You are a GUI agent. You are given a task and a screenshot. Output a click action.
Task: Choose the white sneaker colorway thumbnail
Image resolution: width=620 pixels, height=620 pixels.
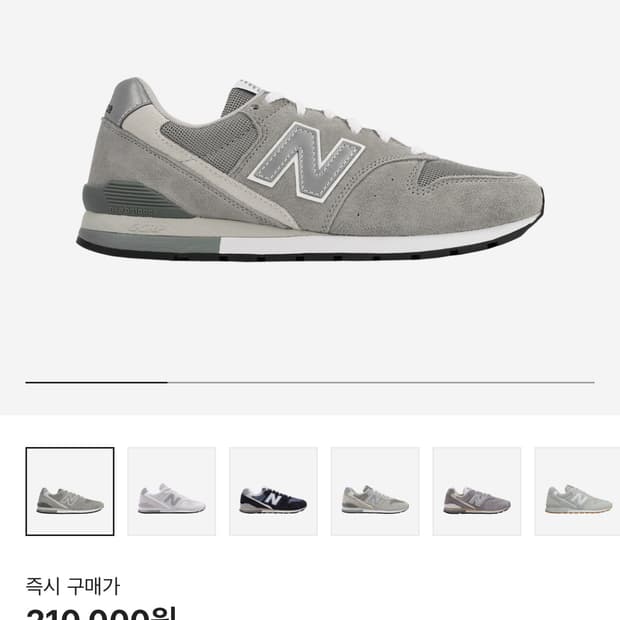(172, 491)
